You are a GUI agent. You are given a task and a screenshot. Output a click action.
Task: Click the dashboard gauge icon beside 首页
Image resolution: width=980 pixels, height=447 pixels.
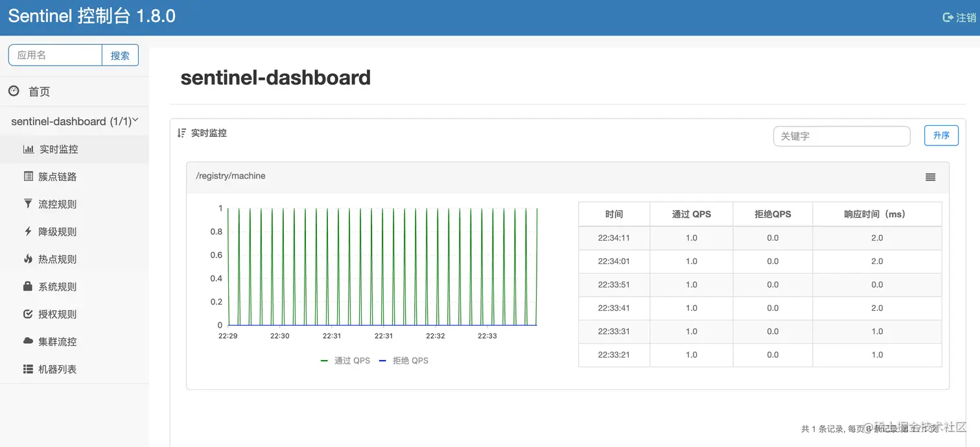14,91
